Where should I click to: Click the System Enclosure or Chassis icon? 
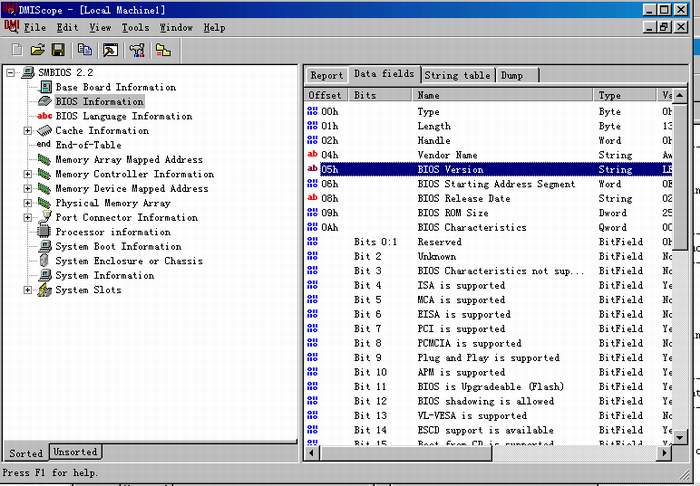[x=44, y=260]
